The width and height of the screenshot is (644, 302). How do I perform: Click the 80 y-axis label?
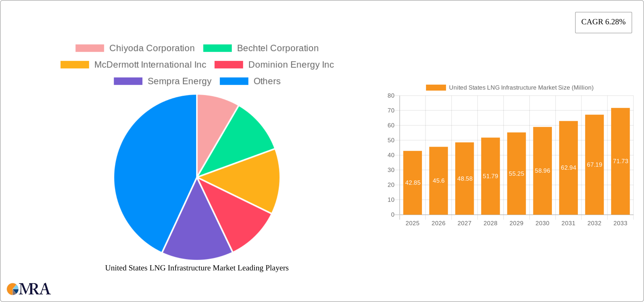tap(391, 96)
